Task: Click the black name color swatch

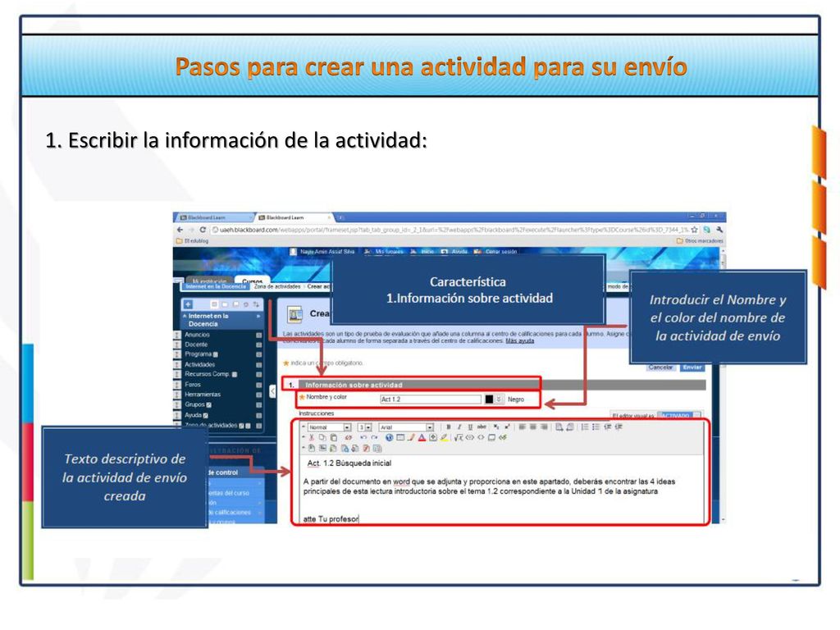Action: (489, 399)
